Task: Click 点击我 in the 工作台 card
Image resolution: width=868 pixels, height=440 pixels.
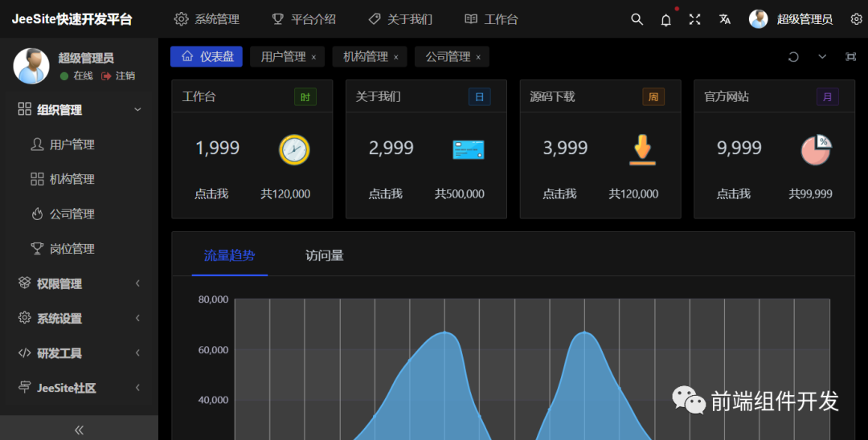Action: [x=211, y=194]
